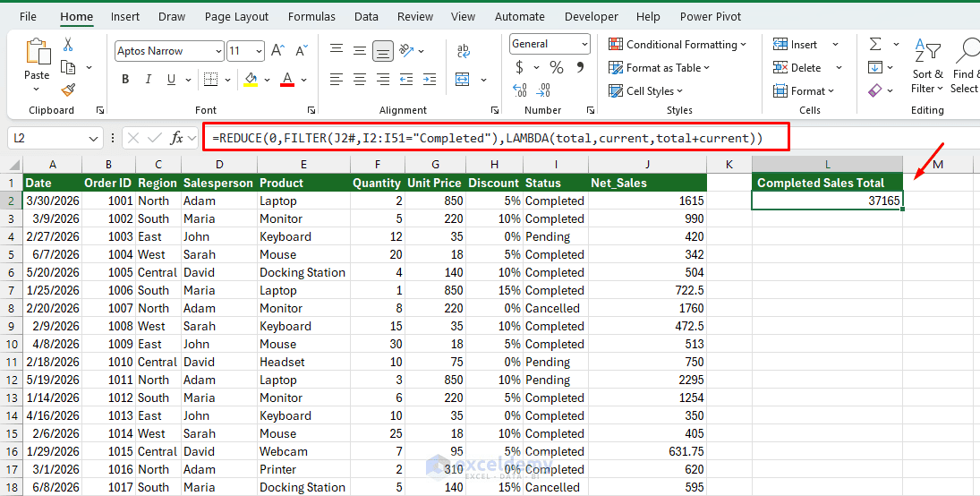The image size is (980, 496).
Task: Click the AutoSum sigma icon
Action: tap(875, 45)
